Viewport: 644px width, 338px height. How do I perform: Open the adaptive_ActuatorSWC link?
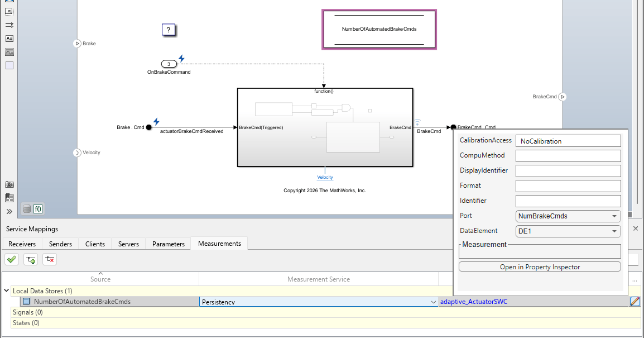[474, 302]
